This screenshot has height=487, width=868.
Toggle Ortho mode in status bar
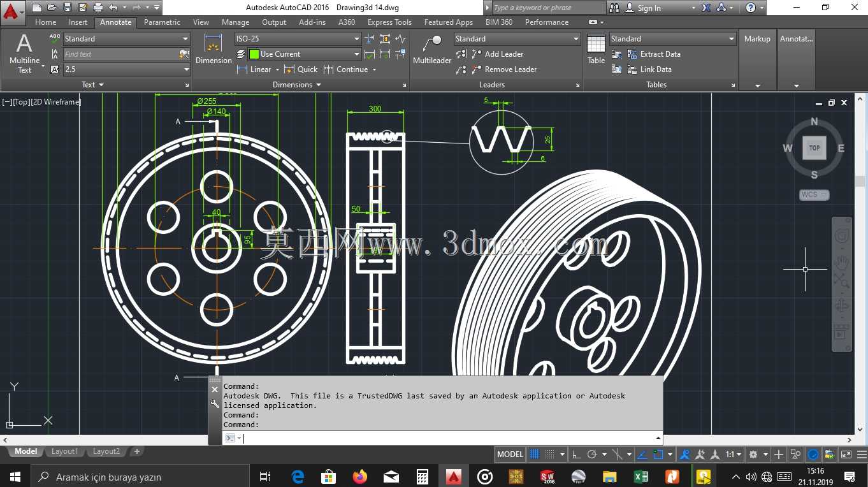click(x=577, y=454)
